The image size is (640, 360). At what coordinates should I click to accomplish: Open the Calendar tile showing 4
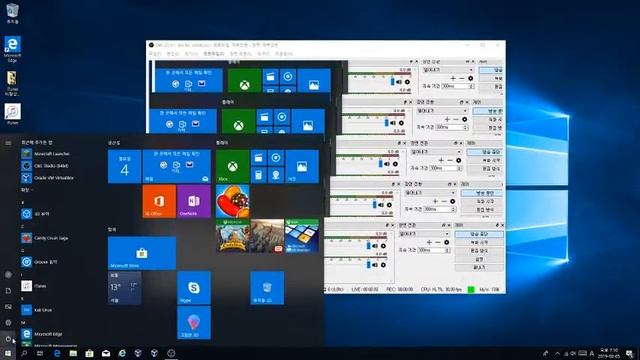[x=124, y=166]
